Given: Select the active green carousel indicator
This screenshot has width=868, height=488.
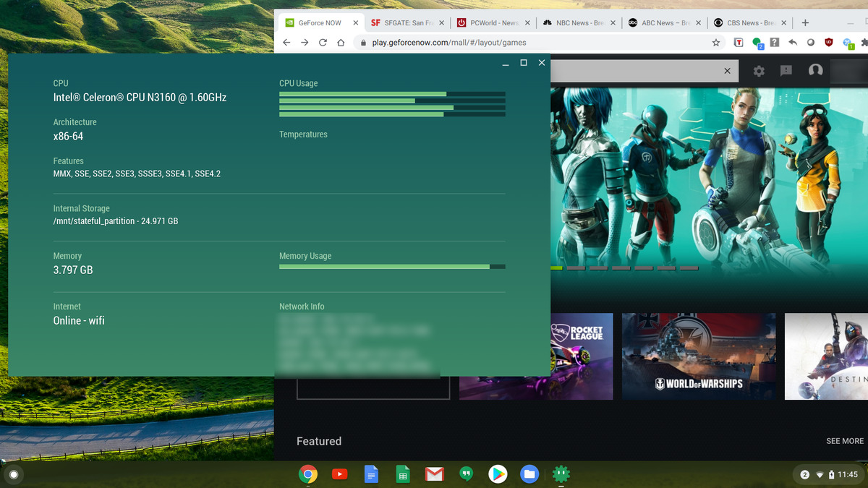Looking at the screenshot, I should point(556,268).
